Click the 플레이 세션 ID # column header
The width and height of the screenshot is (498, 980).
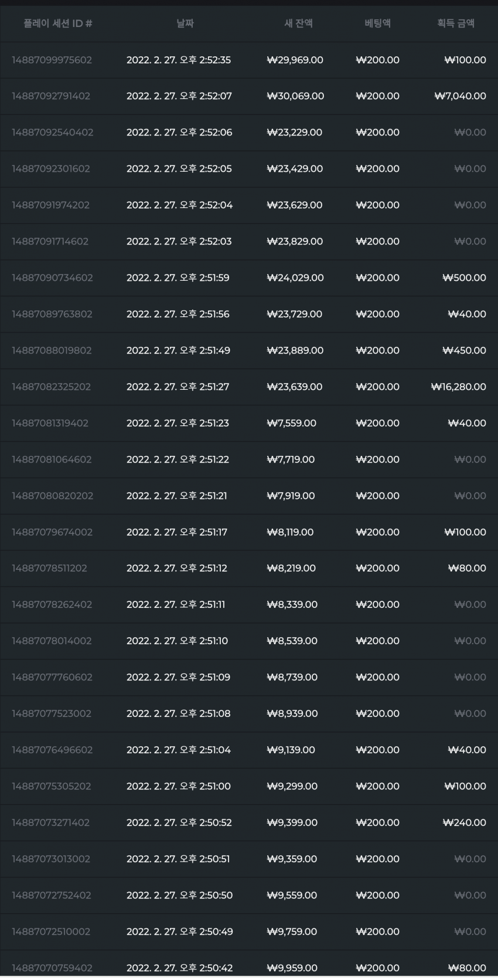tap(58, 23)
